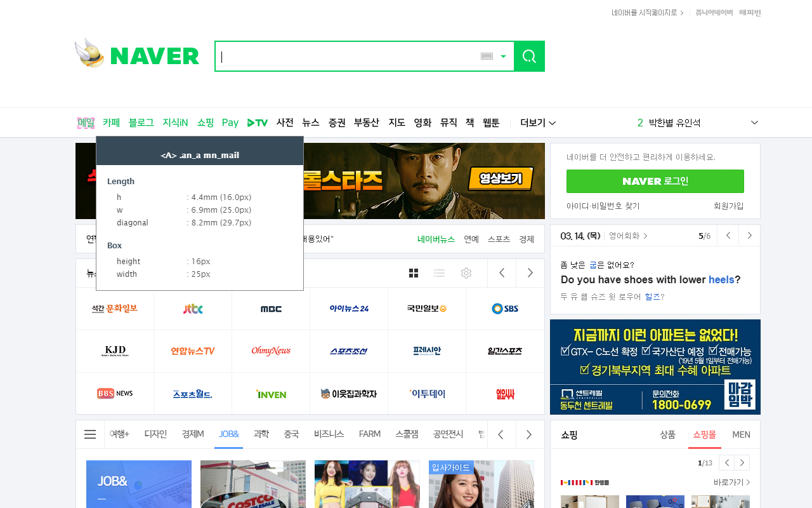Go to previous news stand page

502,273
